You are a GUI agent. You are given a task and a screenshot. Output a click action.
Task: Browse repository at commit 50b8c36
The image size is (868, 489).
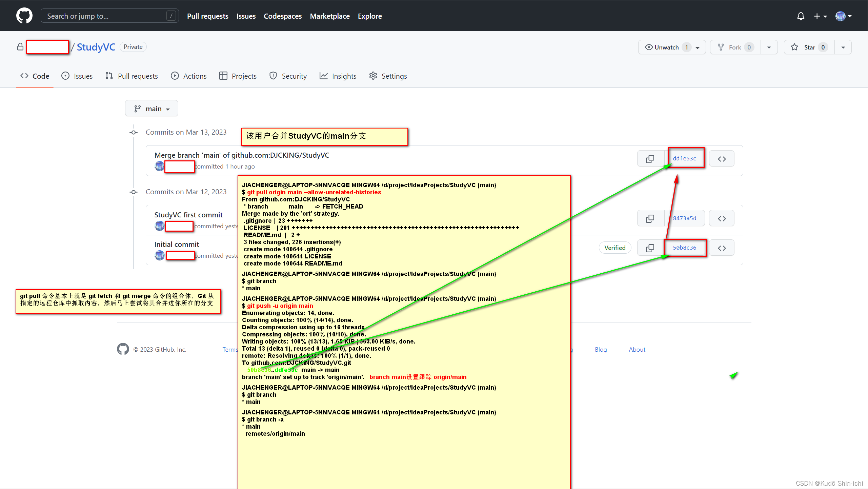722,248
